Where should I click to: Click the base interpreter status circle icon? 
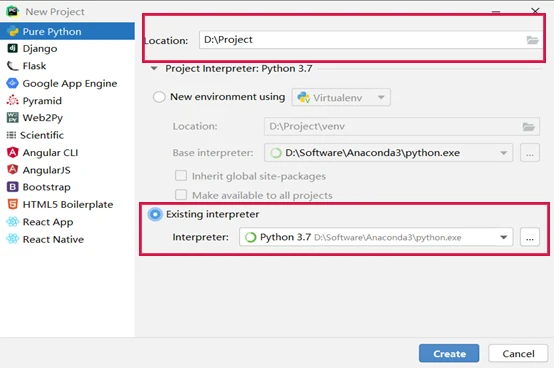pyautogui.click(x=276, y=153)
